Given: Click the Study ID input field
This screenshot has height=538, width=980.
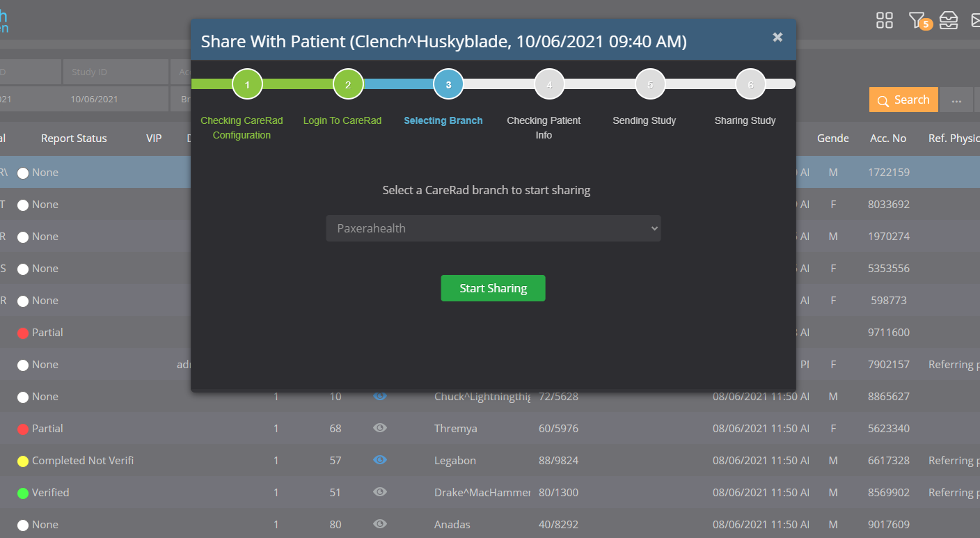Looking at the screenshot, I should (x=116, y=72).
